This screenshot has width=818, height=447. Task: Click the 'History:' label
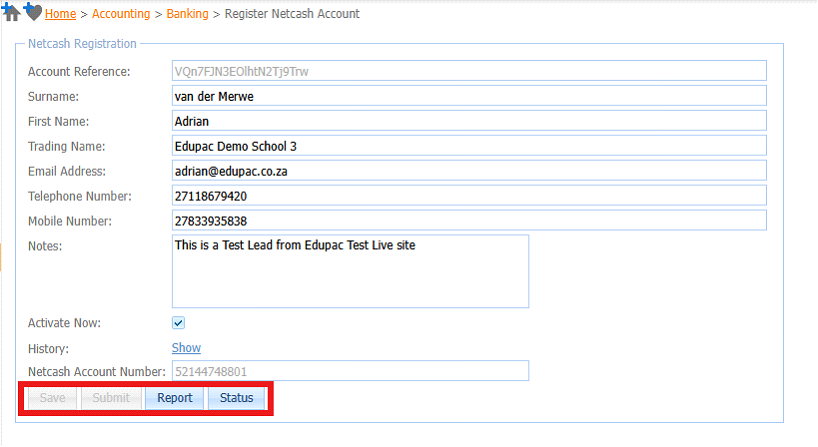pyautogui.click(x=48, y=348)
